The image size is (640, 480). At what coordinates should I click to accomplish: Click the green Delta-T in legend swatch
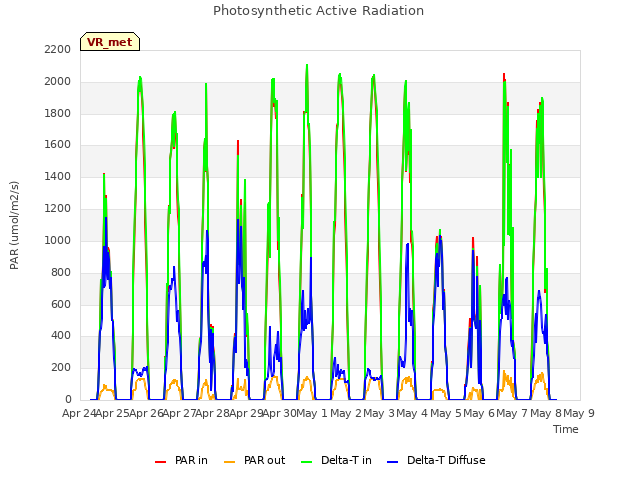[x=307, y=462]
